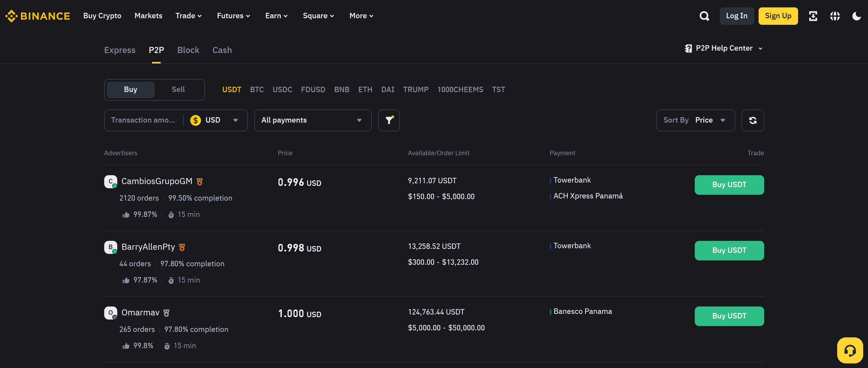Click Buy USDT for BarryAllenPty

point(729,251)
